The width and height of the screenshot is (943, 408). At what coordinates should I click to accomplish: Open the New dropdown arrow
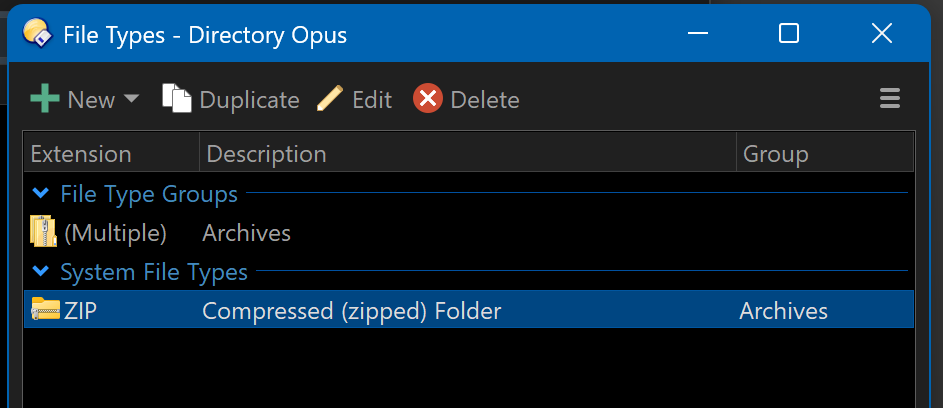[x=131, y=99]
